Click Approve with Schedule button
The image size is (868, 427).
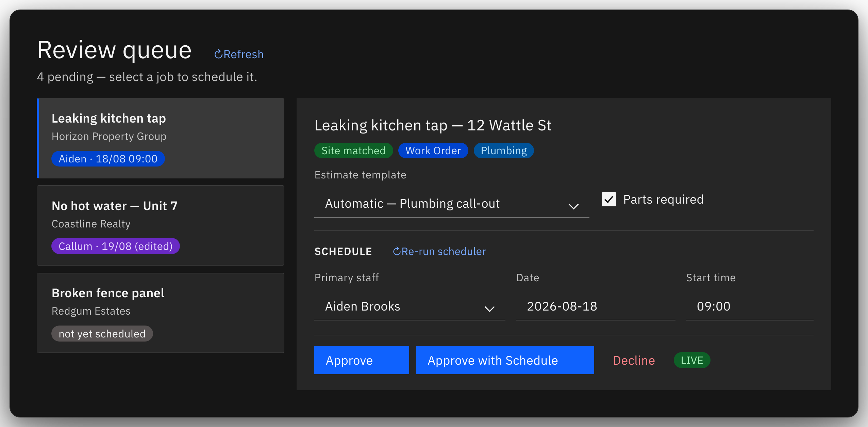pos(505,360)
